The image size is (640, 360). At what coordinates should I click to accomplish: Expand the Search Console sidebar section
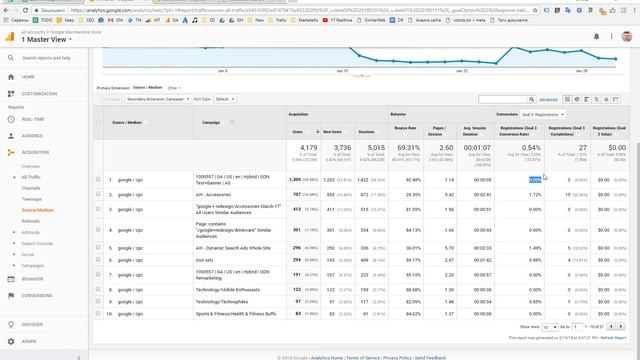[x=14, y=243]
